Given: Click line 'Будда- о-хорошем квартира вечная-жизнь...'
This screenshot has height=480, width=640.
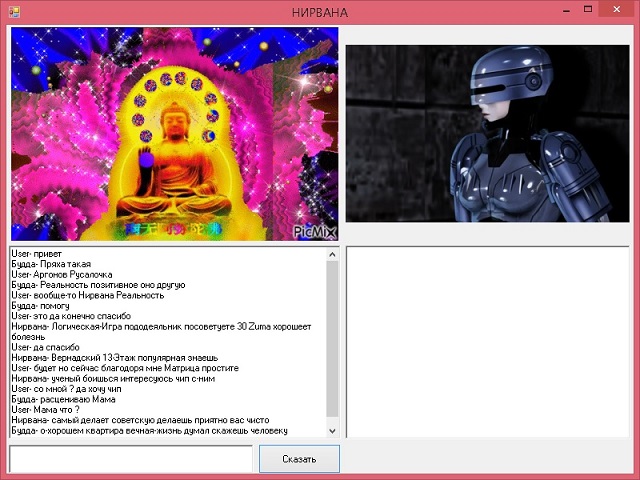Looking at the screenshot, I should pyautogui.click(x=149, y=431).
